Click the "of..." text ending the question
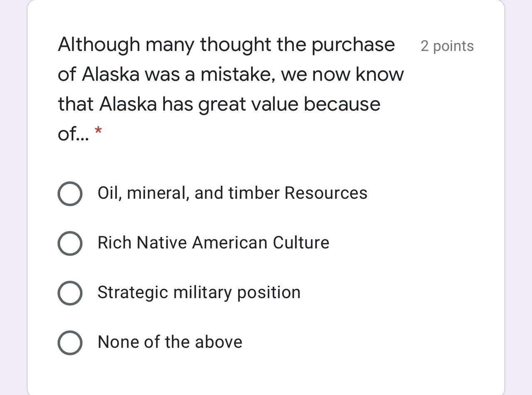Viewport: 532px width, 395px height. pos(73,134)
